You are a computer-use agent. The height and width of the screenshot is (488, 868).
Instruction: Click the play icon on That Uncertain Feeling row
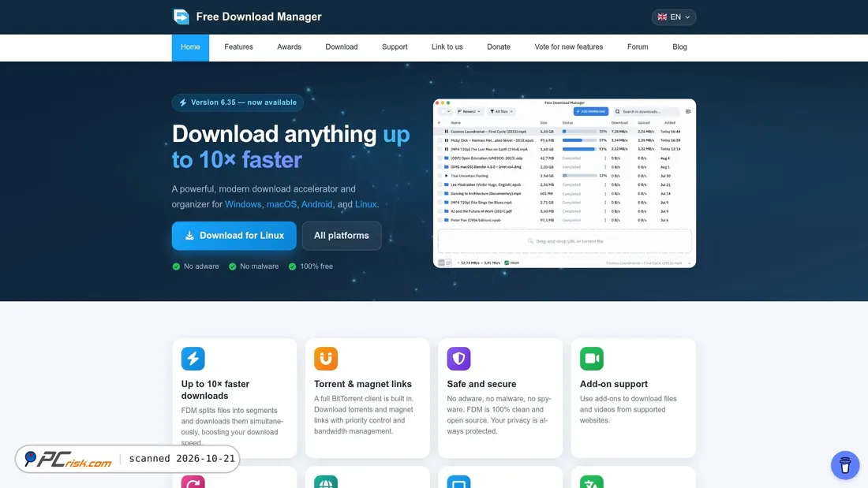tap(446, 176)
